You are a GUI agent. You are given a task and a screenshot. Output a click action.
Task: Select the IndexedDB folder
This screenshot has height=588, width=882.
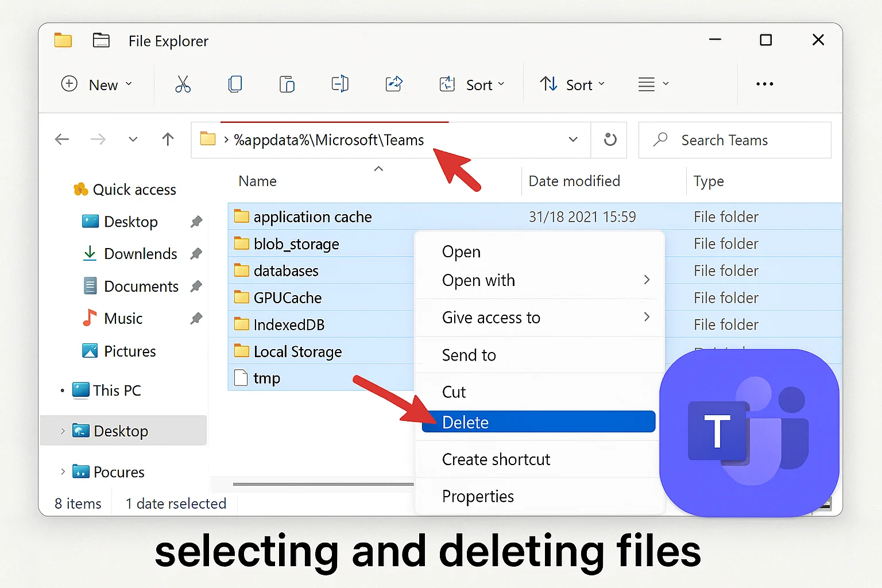[280, 324]
